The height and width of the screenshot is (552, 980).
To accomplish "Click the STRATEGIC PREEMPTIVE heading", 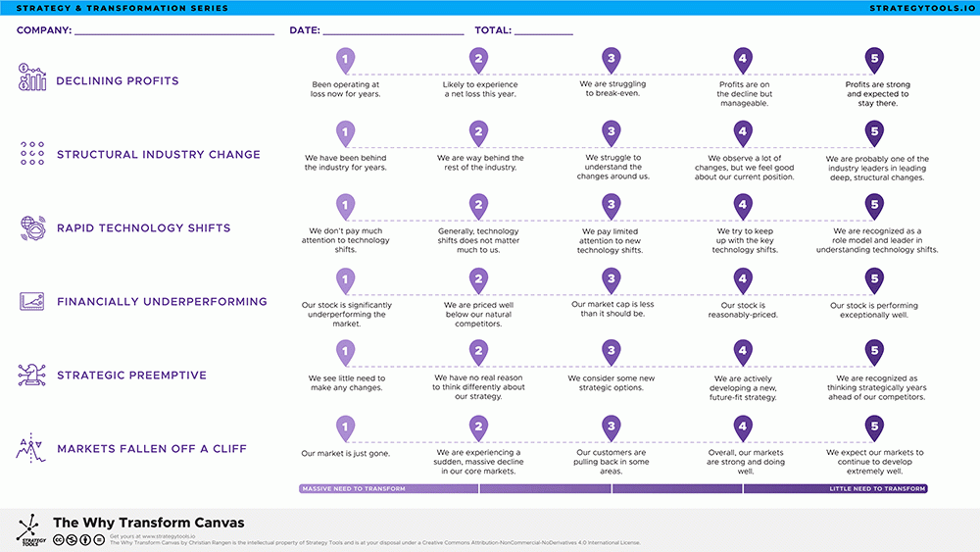I will point(132,376).
